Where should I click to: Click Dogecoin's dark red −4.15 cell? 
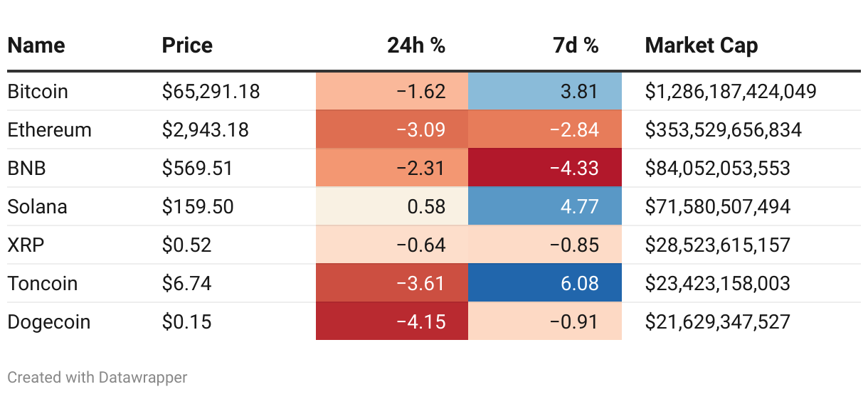pyautogui.click(x=392, y=322)
